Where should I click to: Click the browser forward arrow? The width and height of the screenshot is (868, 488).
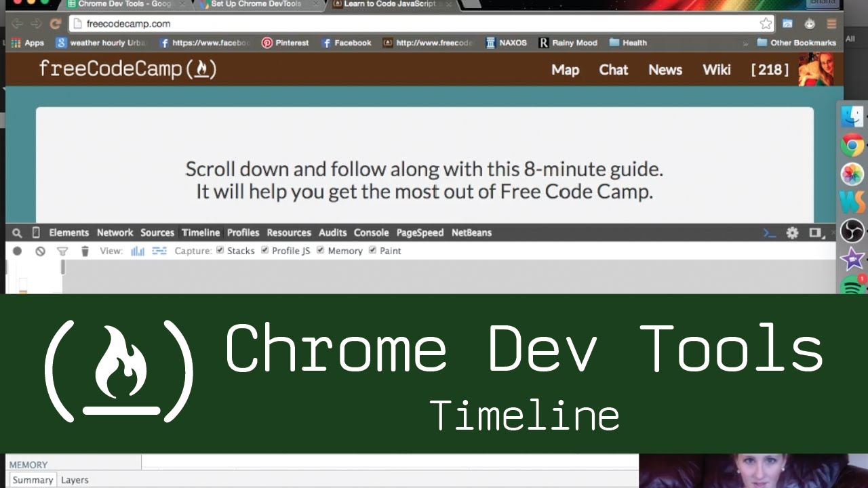pos(36,24)
